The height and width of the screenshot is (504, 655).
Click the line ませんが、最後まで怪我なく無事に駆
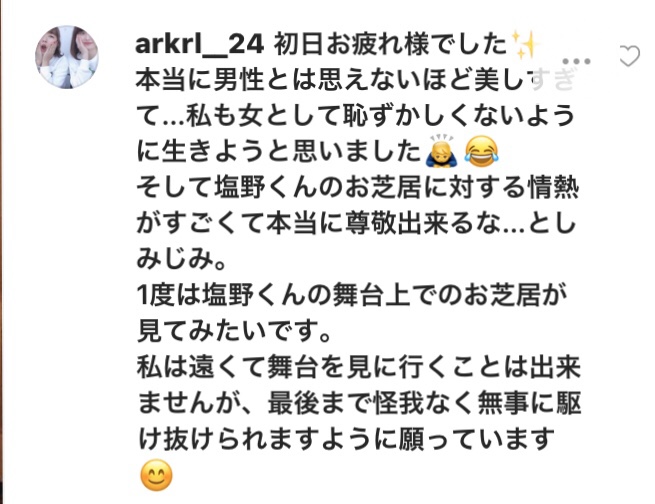click(359, 404)
